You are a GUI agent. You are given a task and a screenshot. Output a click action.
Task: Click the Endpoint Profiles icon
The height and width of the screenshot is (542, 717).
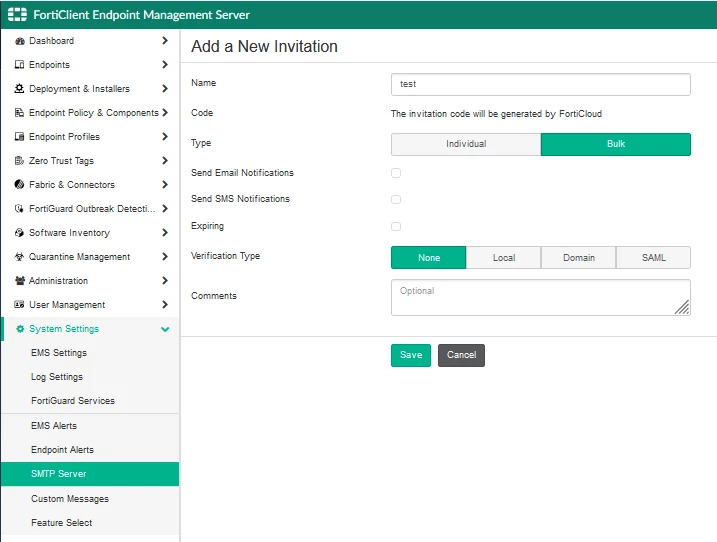[x=19, y=136]
